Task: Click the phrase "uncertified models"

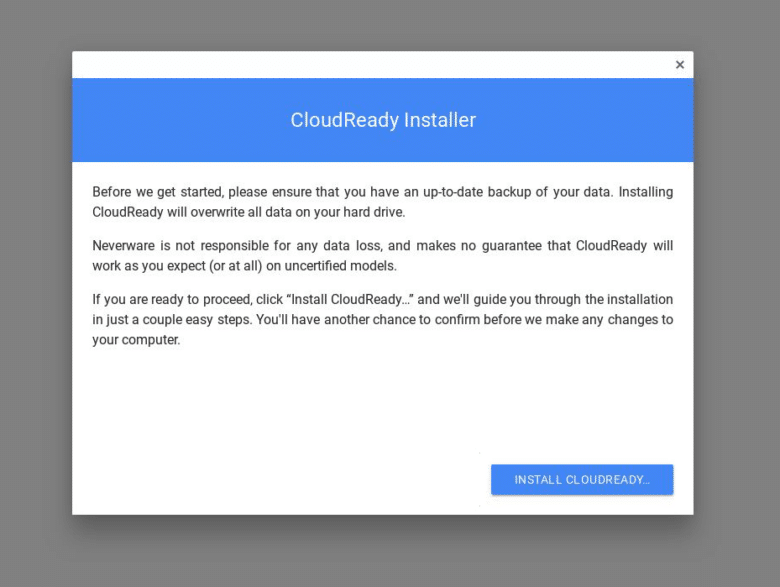Action: pyautogui.click(x=346, y=266)
